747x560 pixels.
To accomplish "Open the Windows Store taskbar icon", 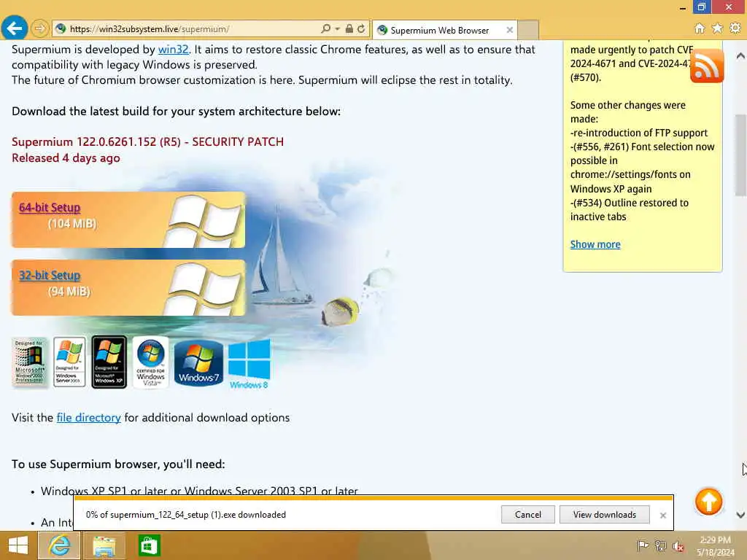I will [x=149, y=545].
